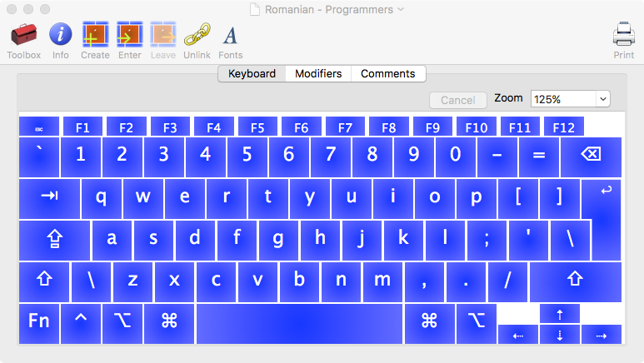
Task: Click the 125% zoom input field
Action: click(563, 99)
